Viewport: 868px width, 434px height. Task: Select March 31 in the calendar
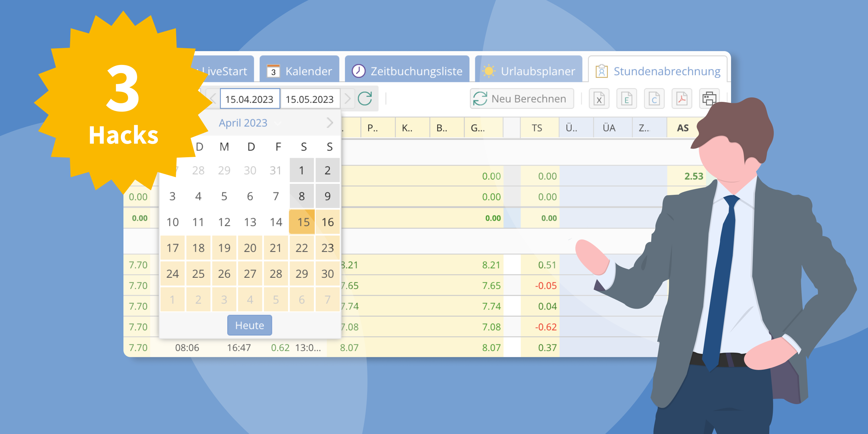coord(276,170)
